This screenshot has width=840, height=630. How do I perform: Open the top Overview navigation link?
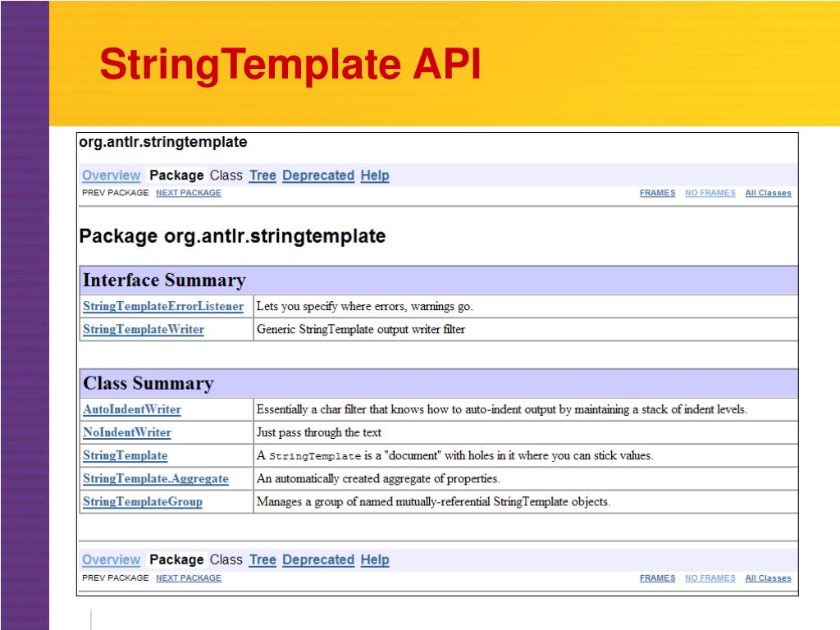(x=111, y=176)
